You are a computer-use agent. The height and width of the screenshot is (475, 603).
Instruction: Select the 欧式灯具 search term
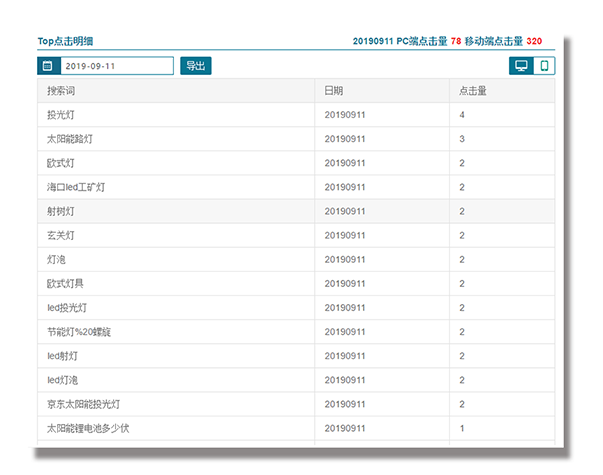coord(66,283)
